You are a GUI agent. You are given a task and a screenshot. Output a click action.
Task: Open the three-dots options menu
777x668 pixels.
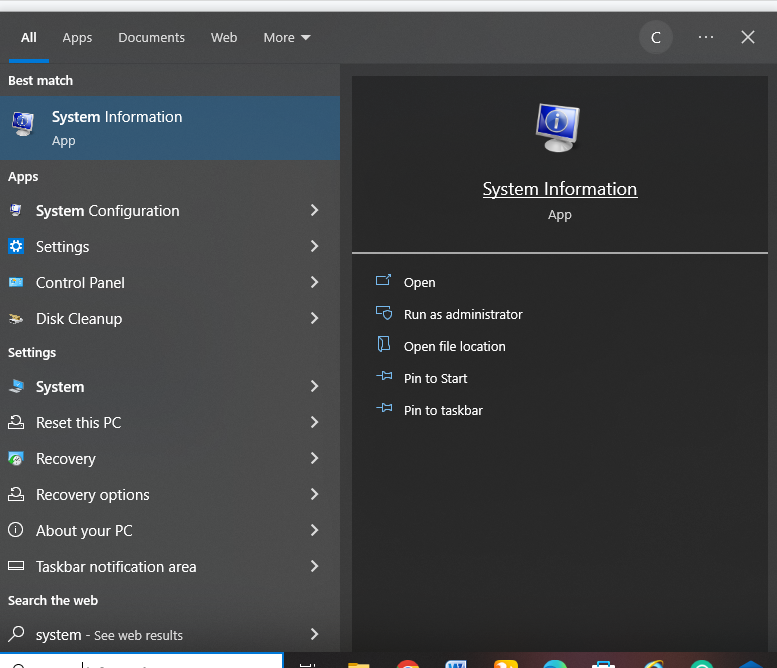tap(706, 37)
